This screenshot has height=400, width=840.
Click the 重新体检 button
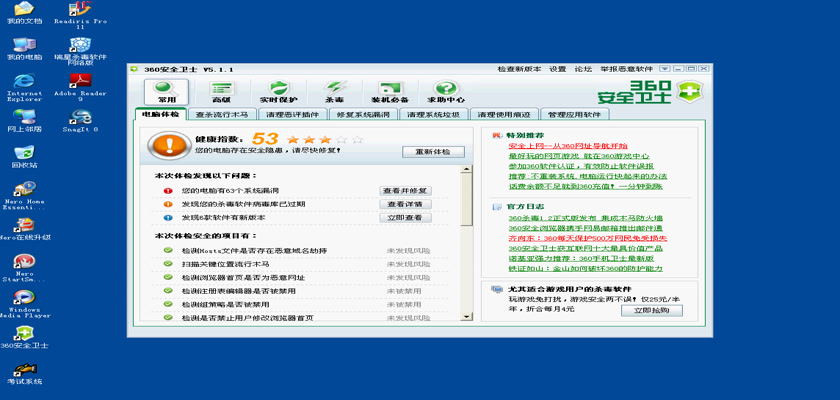point(433,152)
